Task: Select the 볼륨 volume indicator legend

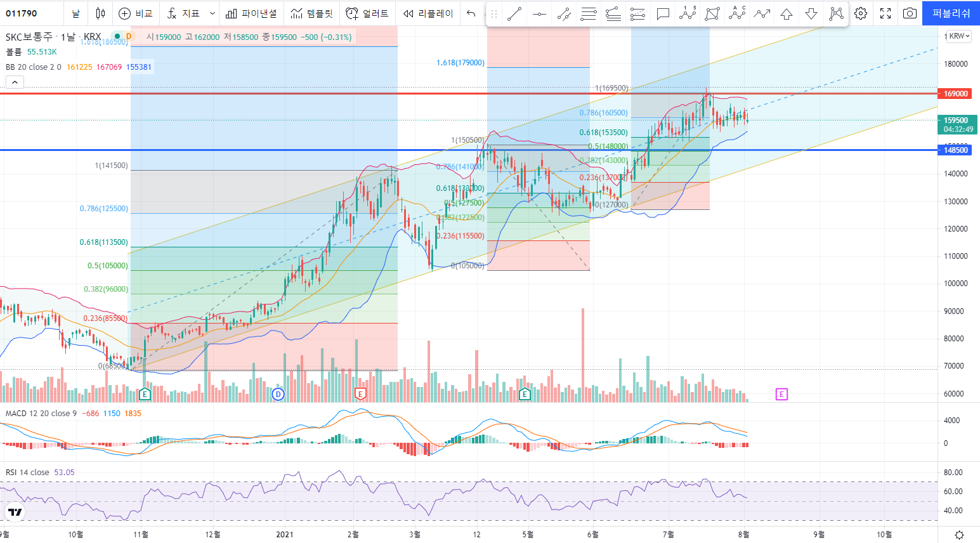Action: coord(13,52)
